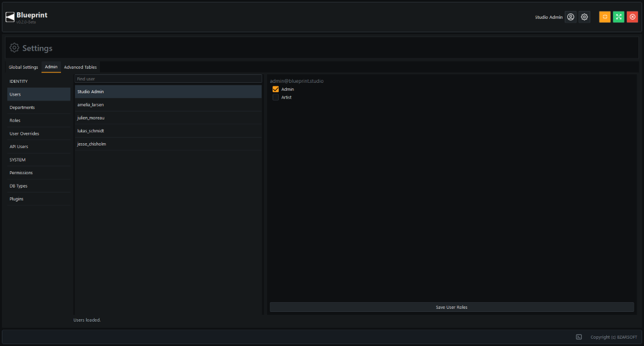Click the orange minimize window icon

604,17
